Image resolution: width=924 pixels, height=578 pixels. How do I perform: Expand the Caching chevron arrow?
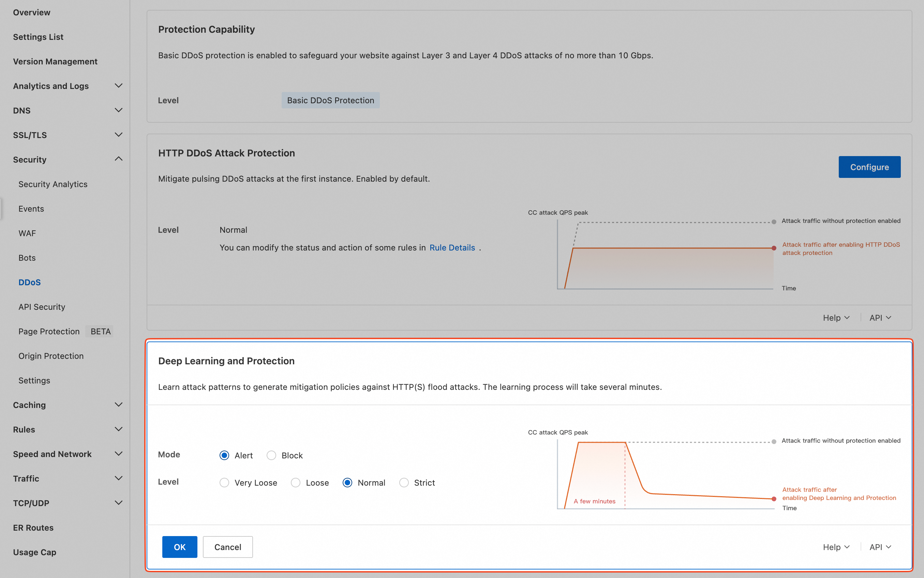(x=119, y=405)
